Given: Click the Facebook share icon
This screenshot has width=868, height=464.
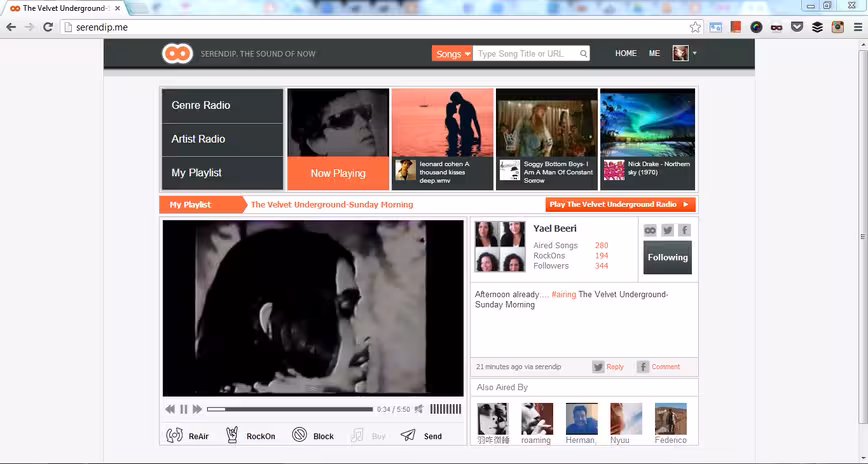Looking at the screenshot, I should (685, 230).
